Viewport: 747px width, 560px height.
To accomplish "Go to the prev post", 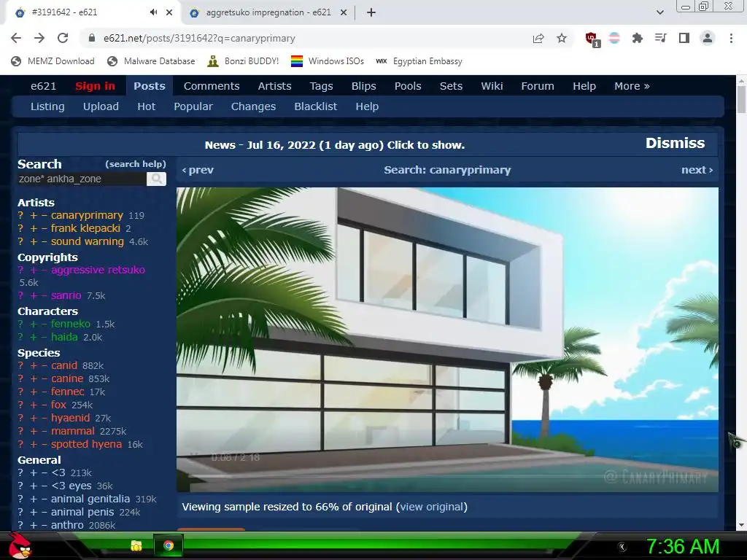I will coord(198,170).
